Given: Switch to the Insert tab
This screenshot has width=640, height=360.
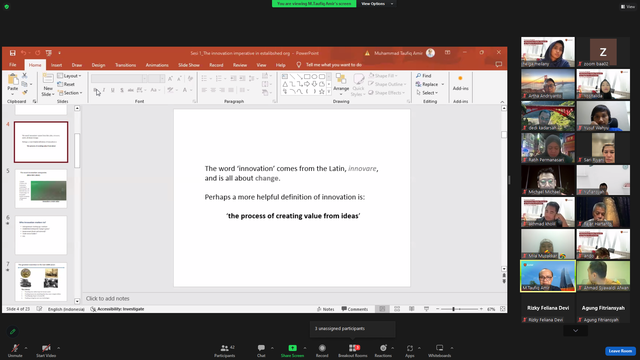Looking at the screenshot, I should point(56,65).
